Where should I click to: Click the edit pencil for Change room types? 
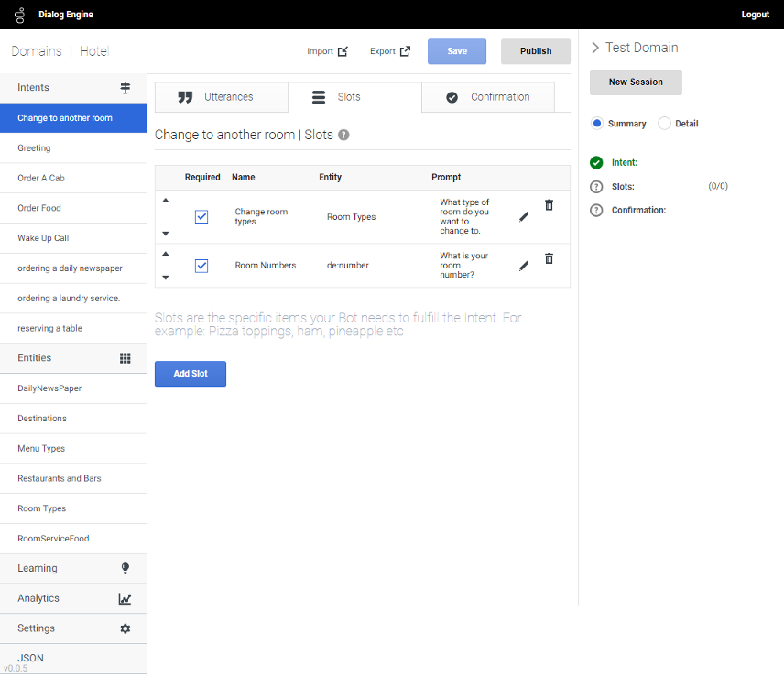click(x=524, y=217)
